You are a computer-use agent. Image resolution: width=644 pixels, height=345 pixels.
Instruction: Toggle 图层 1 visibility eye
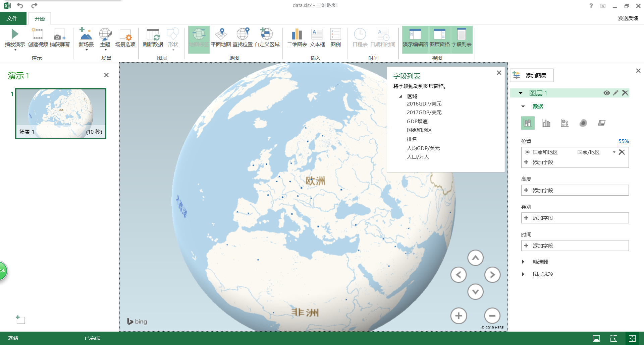coord(606,93)
